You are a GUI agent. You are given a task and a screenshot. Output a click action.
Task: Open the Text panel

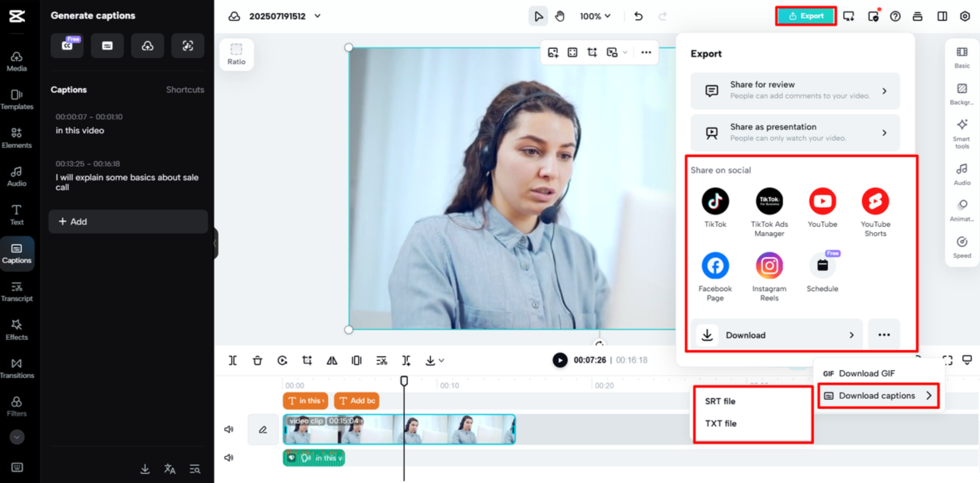(16, 214)
